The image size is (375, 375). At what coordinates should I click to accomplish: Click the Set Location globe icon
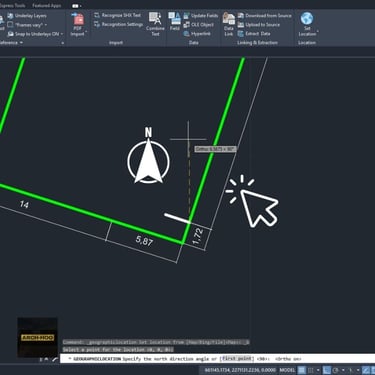(307, 19)
